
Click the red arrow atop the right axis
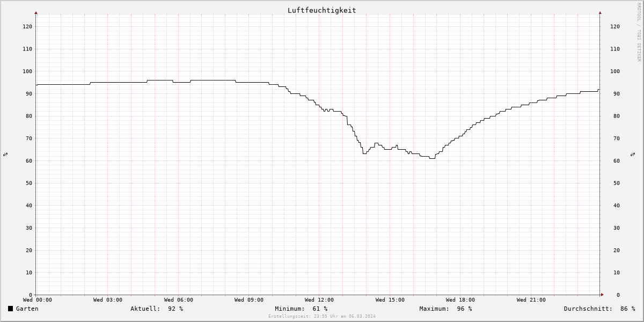point(600,12)
